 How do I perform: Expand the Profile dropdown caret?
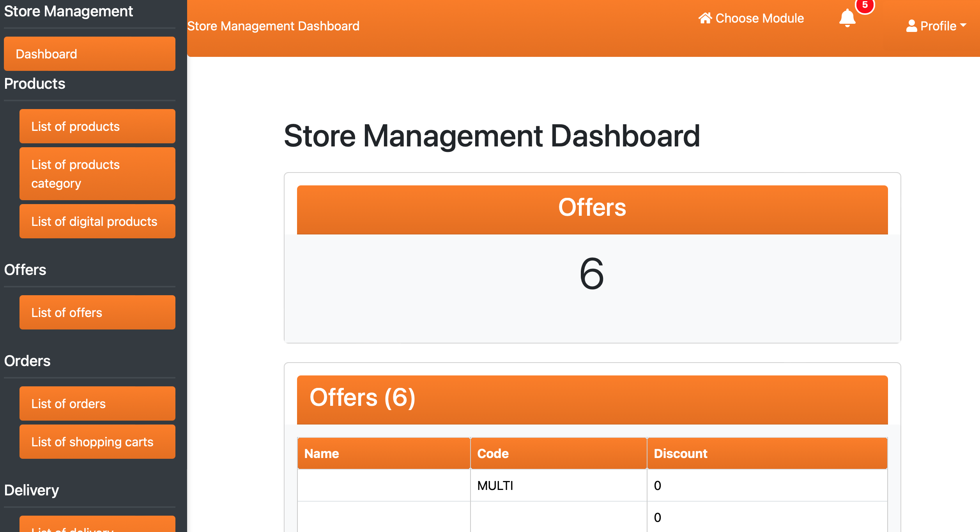963,25
